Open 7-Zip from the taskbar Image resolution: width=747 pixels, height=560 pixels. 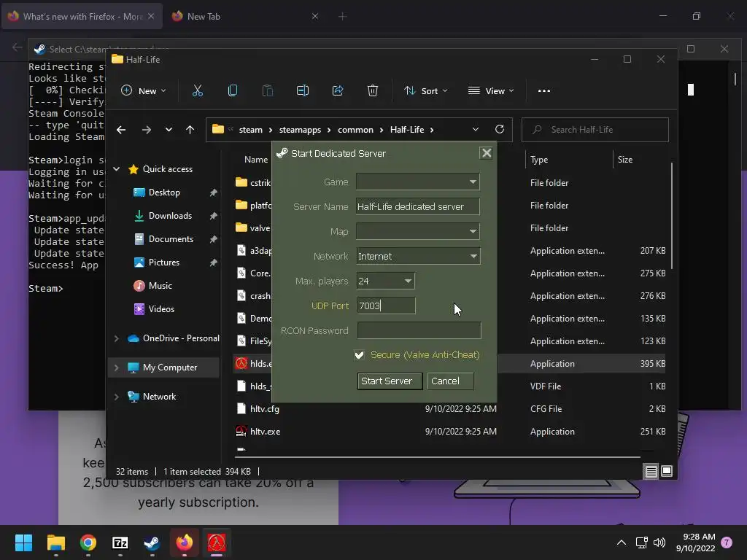coord(120,542)
